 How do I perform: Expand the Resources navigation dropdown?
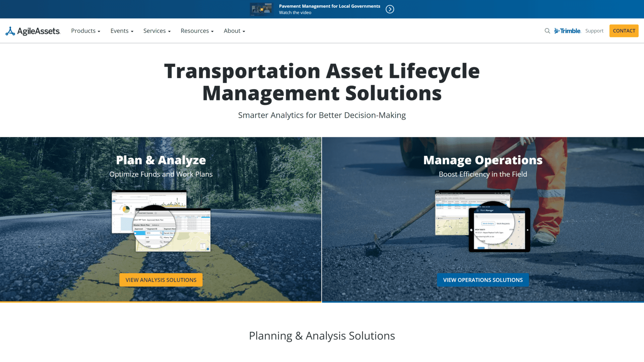pos(196,31)
